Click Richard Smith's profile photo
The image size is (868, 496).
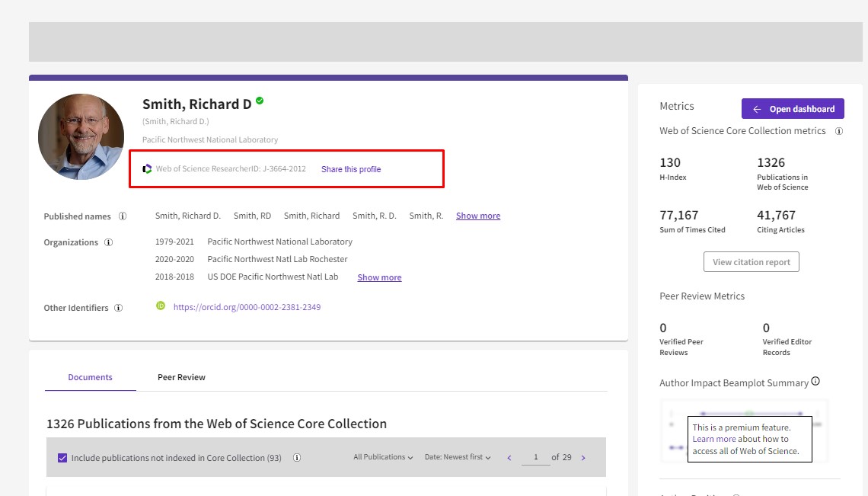coord(81,136)
